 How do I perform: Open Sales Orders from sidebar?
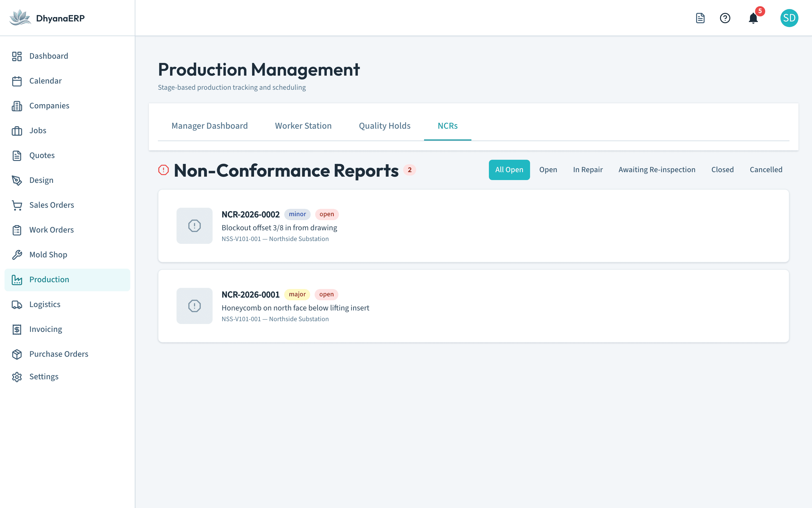pyautogui.click(x=67, y=205)
